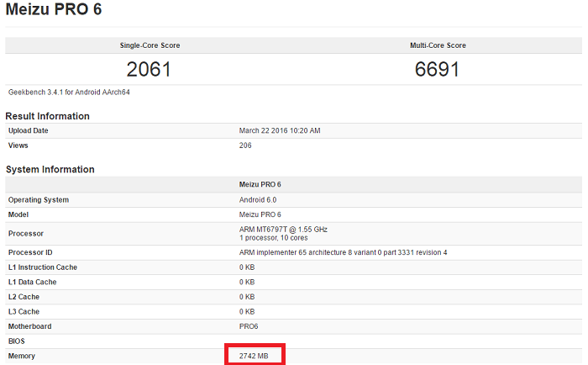588x365 pixels.
Task: Click the Model row label
Action: (x=18, y=214)
